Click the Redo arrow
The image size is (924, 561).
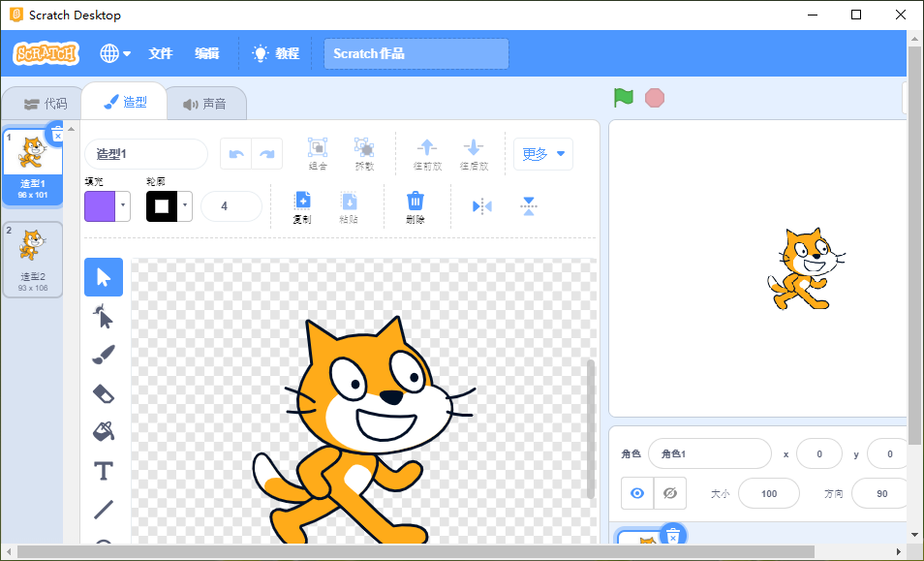(267, 154)
